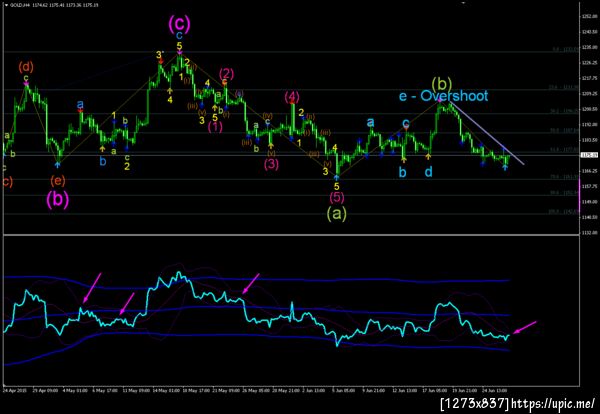Viewport: 600px width, 414px height.
Task: Select the orange (d) wave label
Action: pyautogui.click(x=26, y=67)
